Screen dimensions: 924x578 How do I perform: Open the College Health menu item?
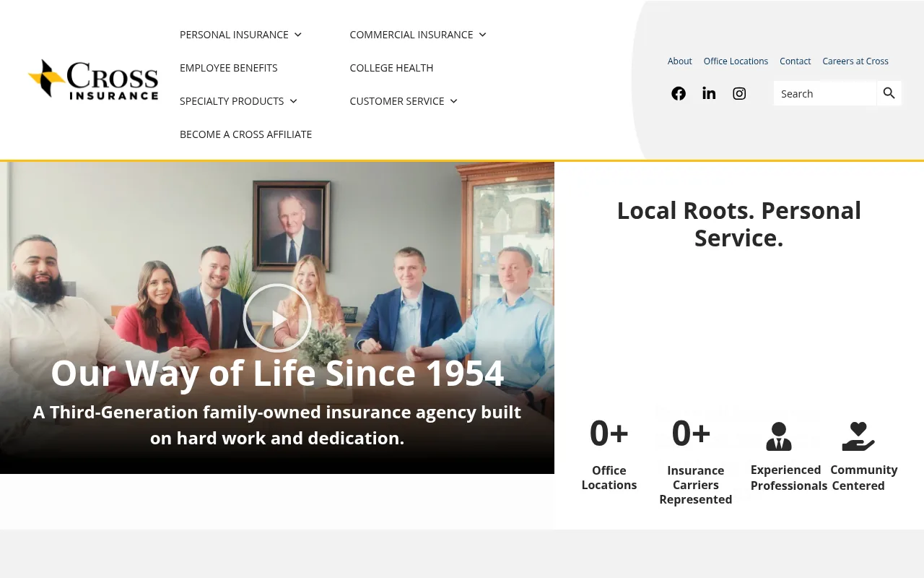coord(392,68)
